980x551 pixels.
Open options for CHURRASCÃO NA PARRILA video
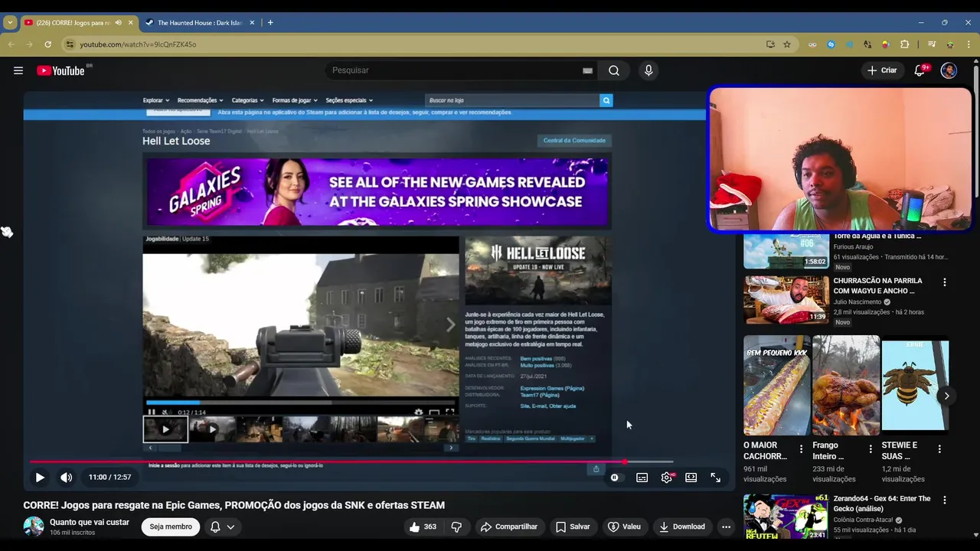pyautogui.click(x=944, y=282)
